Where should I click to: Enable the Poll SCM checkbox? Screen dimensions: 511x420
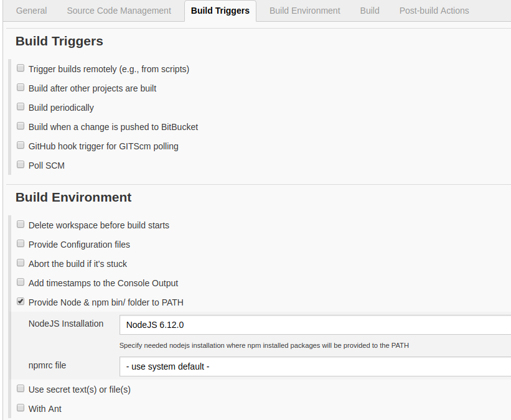pos(21,165)
